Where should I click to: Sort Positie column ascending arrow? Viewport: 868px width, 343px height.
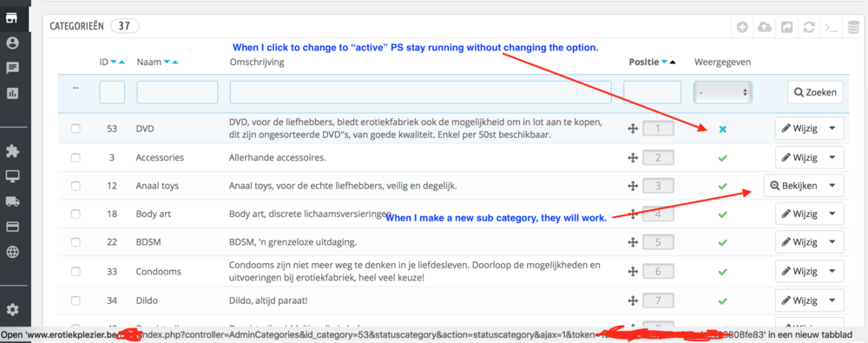tap(673, 63)
